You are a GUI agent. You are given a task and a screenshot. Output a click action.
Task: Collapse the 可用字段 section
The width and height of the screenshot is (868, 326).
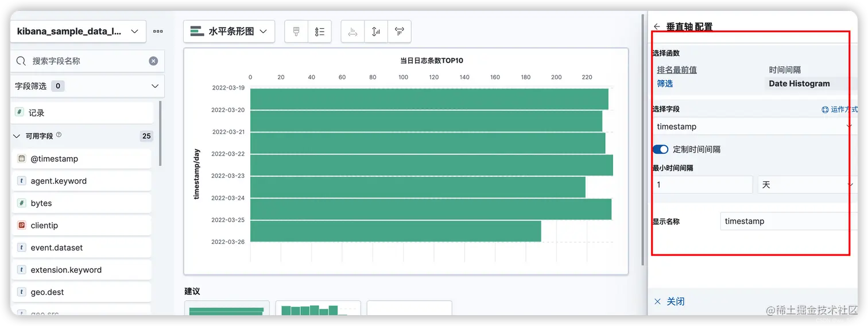point(16,136)
